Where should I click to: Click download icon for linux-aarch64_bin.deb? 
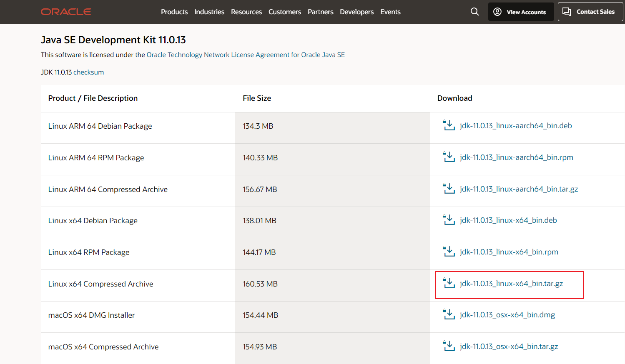[449, 125]
